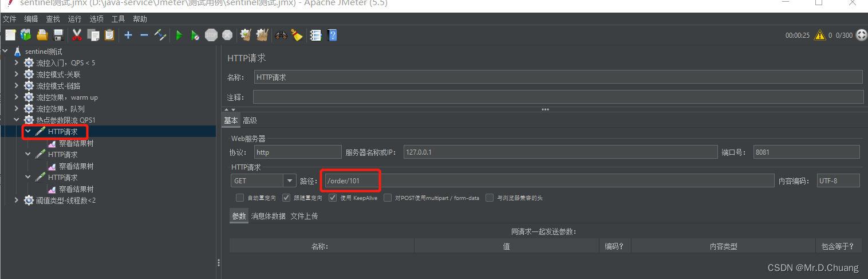Switch to the 高级 tab

(250, 120)
